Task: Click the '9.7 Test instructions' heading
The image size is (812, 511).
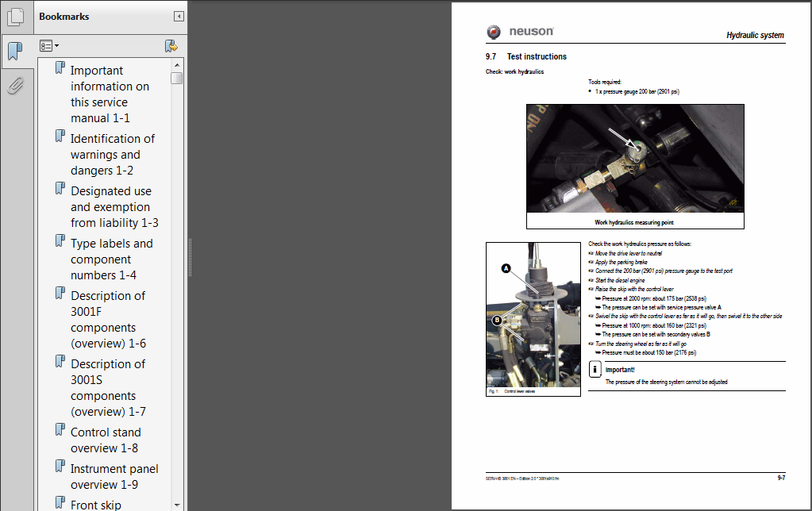Action: [x=525, y=56]
